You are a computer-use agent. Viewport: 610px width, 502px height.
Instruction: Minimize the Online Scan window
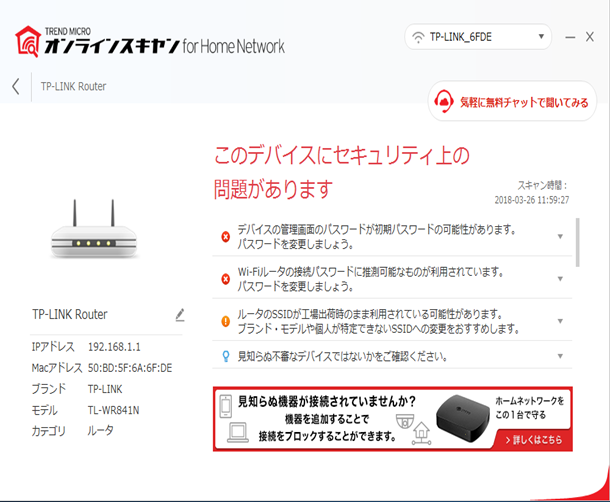[x=570, y=37]
